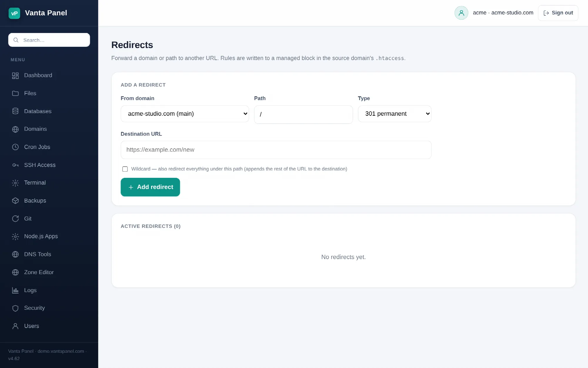Click the "No redirects yet." message
588x368 pixels.
click(343, 257)
